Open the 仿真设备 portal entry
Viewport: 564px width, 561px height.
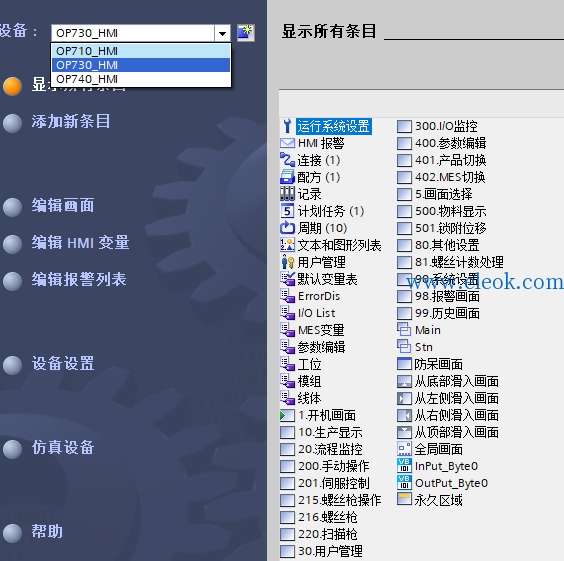[63, 448]
